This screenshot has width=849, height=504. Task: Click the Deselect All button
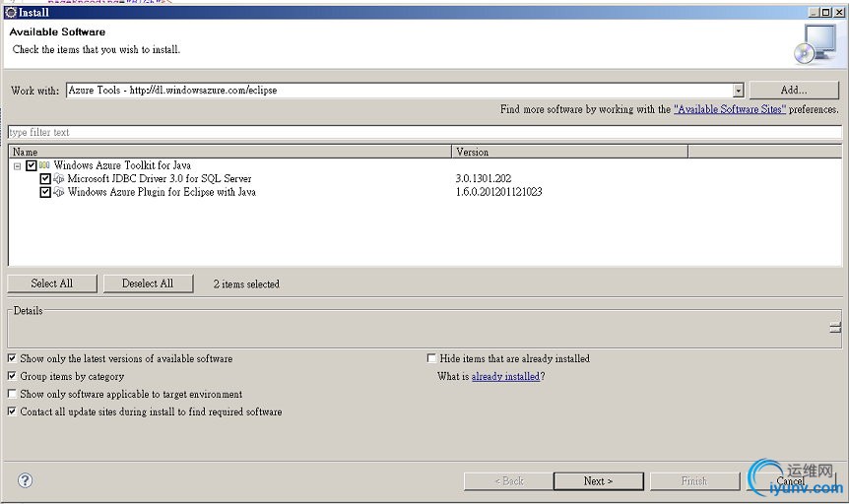(x=148, y=283)
